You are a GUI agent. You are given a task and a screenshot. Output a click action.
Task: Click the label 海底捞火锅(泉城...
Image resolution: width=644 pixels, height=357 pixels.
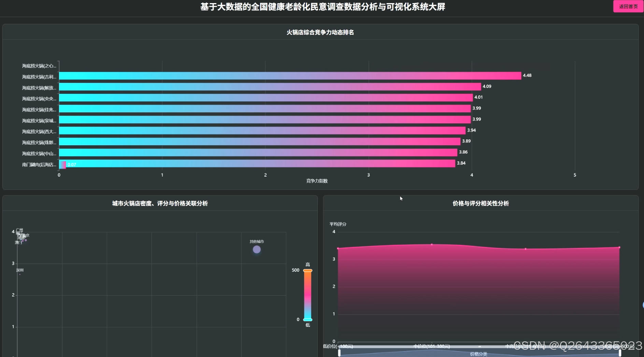tap(39, 120)
